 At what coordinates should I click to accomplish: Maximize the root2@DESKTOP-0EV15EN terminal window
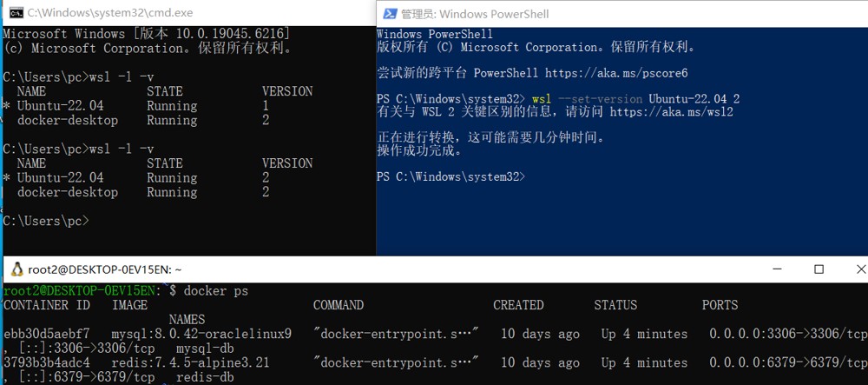point(819,269)
